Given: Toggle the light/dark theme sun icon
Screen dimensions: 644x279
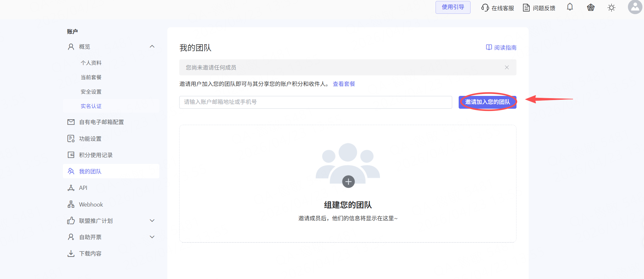Looking at the screenshot, I should 611,8.
